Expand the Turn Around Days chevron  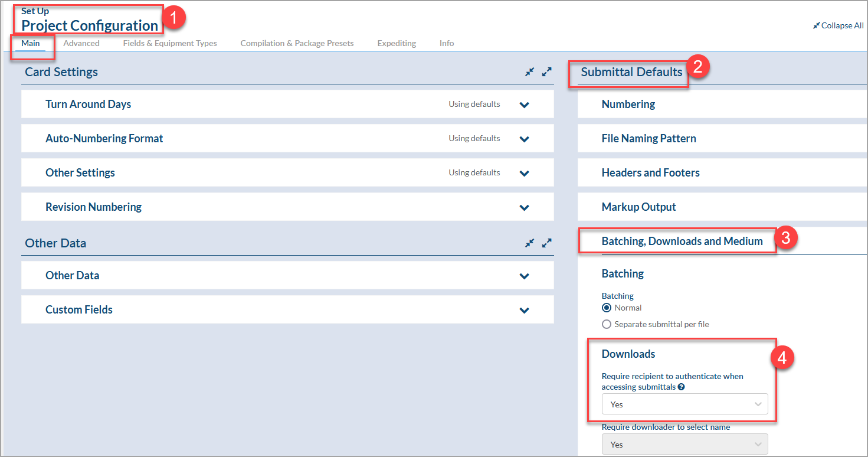(x=524, y=105)
